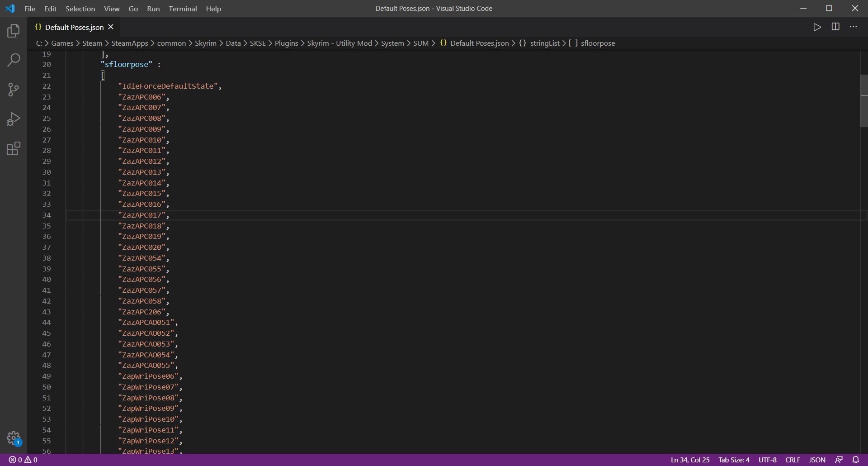Split the editor to the right
This screenshot has width=868, height=466.
tap(835, 27)
